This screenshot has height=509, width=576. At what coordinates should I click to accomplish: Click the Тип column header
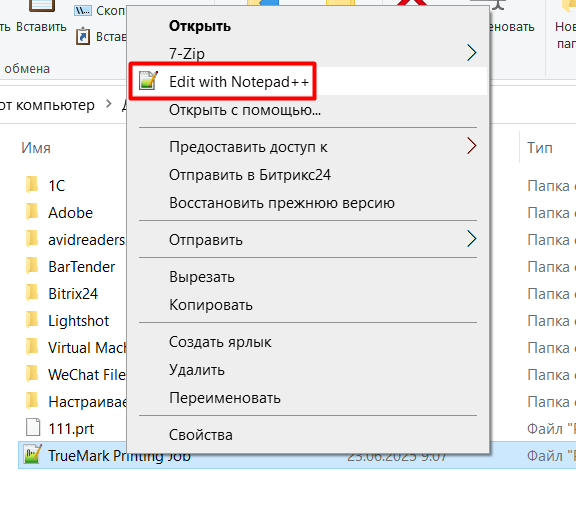[x=540, y=148]
